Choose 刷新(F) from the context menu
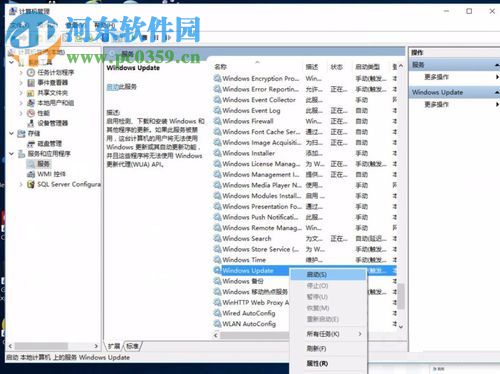 (x=328, y=349)
